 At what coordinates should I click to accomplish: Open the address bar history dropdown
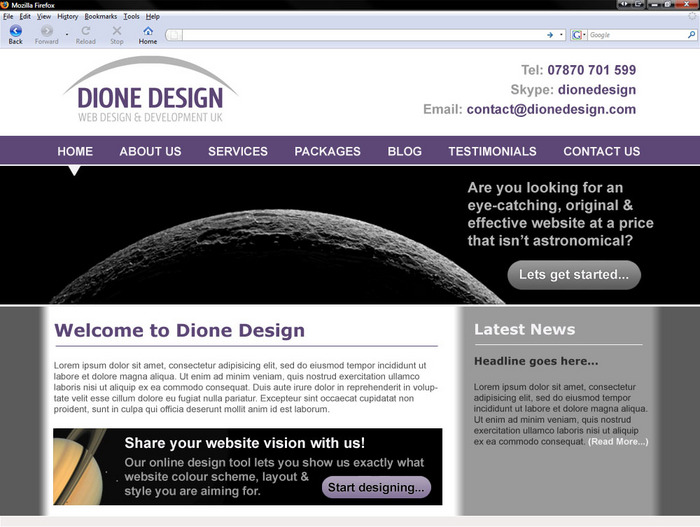coord(561,35)
